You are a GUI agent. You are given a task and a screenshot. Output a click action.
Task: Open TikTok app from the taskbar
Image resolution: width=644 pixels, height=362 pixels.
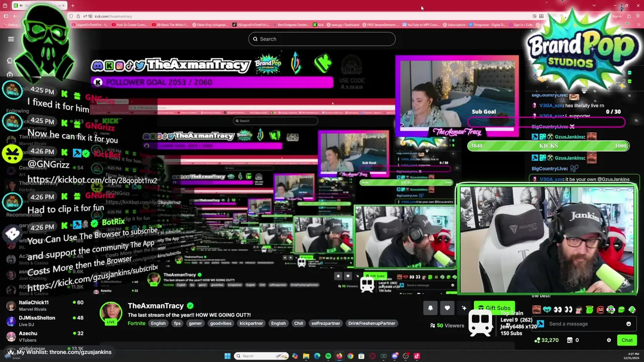[x=417, y=356]
